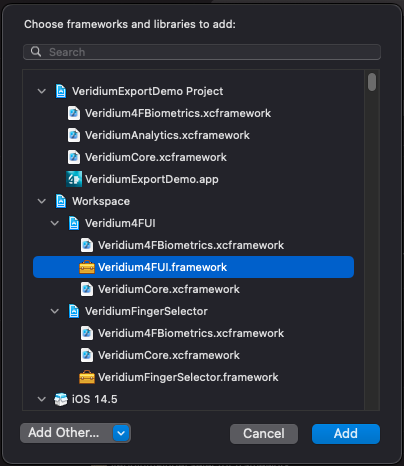Click the Workspace blueprint icon

point(61,201)
